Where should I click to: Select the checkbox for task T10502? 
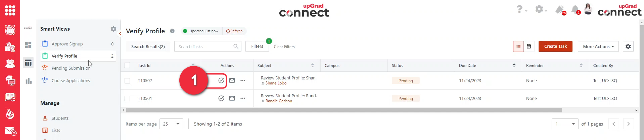127,81
